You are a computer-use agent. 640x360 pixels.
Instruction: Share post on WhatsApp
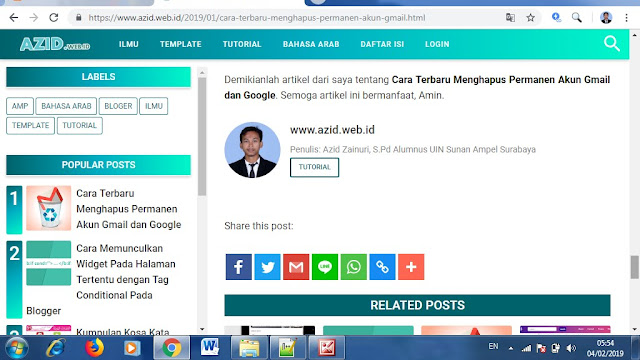353,267
